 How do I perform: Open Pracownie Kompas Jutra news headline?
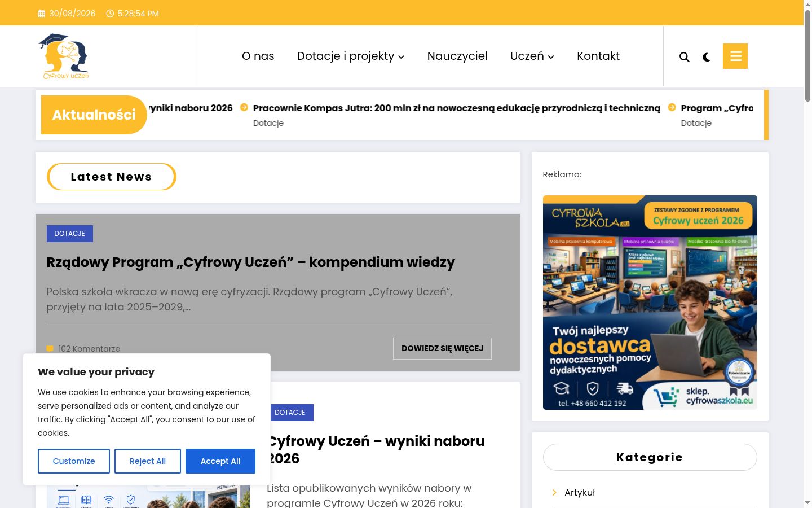coord(457,108)
